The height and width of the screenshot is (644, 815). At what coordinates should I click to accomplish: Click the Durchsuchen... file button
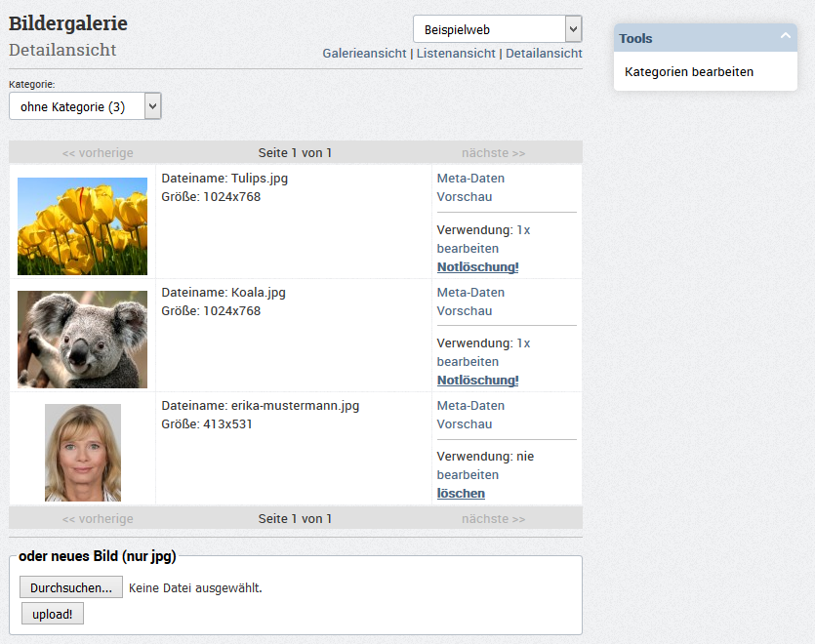[x=71, y=587]
